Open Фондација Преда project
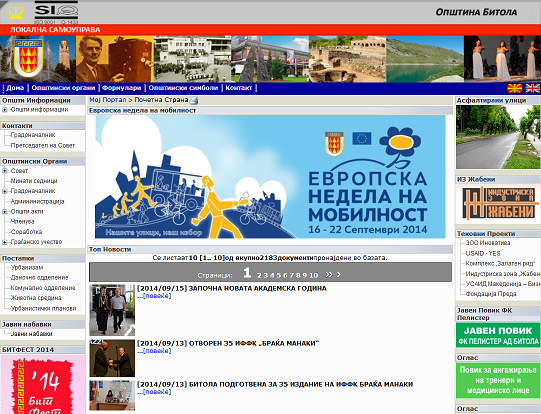The width and height of the screenshot is (541, 414). pyautogui.click(x=491, y=294)
